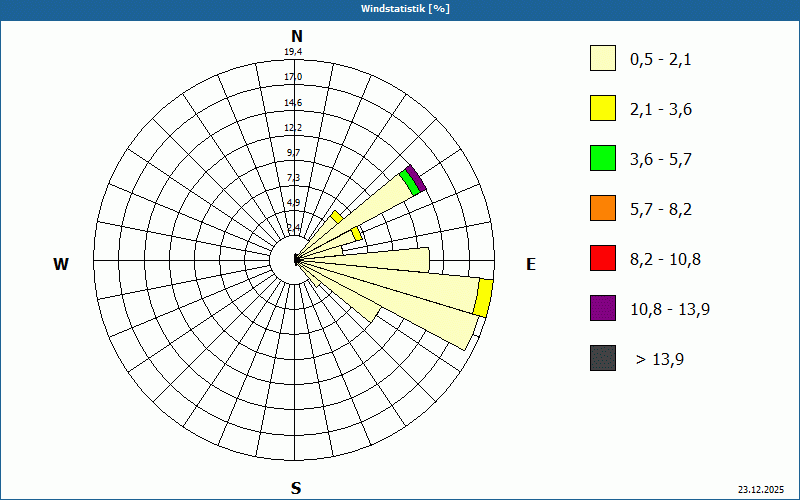Click the 17,0 radial axis value
Viewport: 800px width, 500px height.
[293, 77]
